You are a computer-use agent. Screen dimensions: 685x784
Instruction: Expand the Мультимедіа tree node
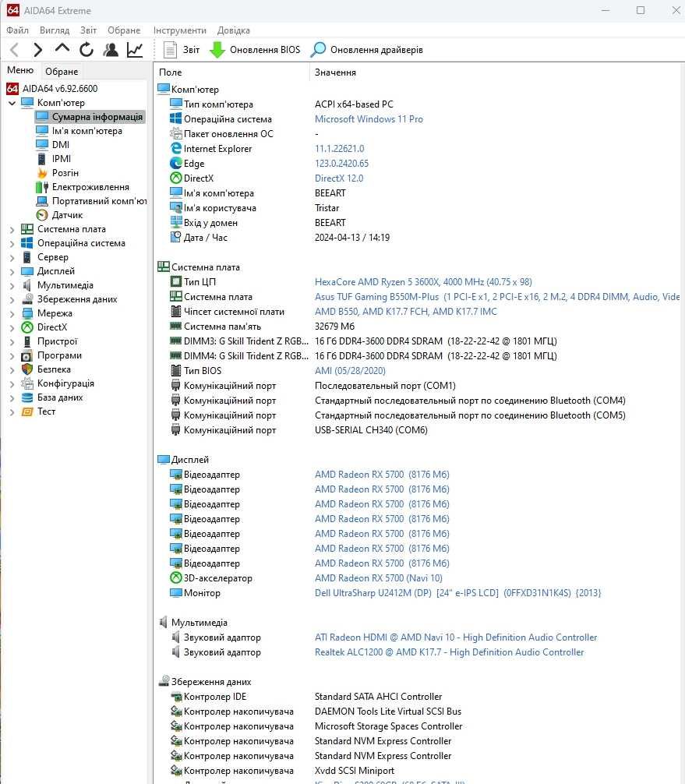pos(12,285)
